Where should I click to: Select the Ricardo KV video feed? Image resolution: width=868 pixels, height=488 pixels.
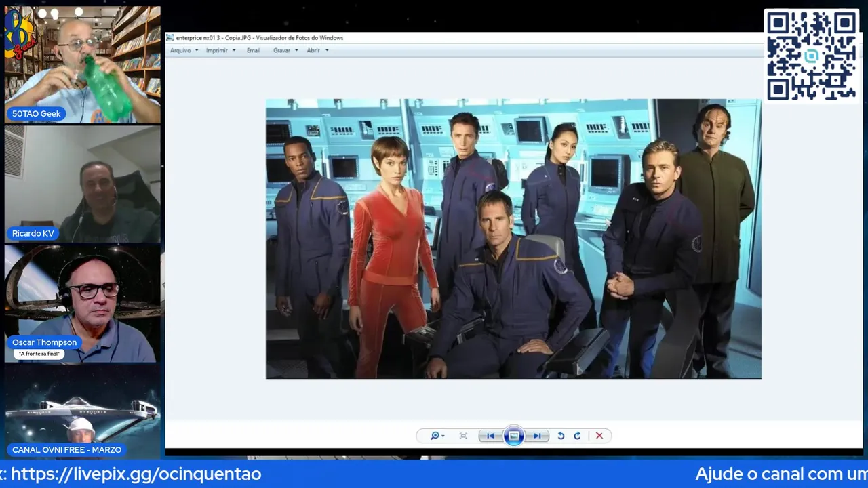[83, 184]
